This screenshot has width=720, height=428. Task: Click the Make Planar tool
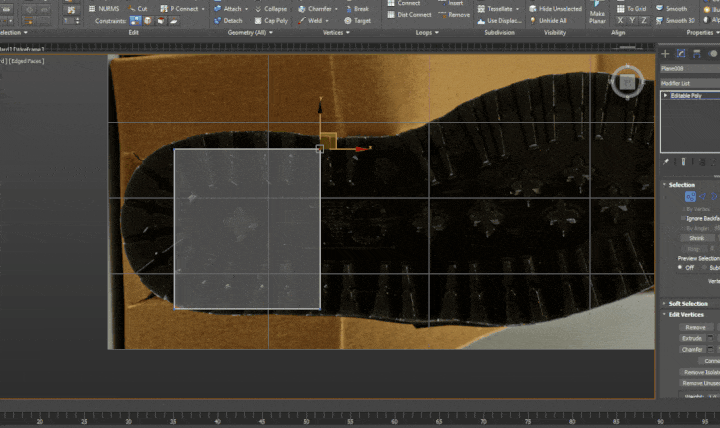597,14
